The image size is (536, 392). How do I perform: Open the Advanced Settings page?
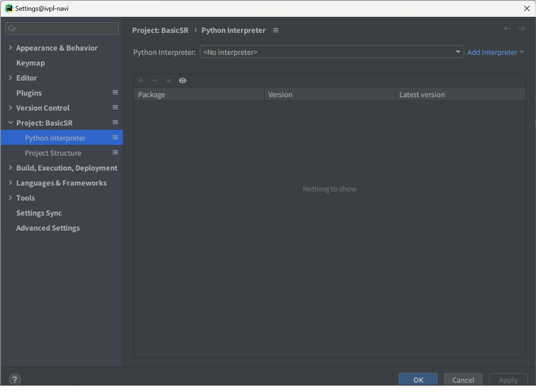48,228
